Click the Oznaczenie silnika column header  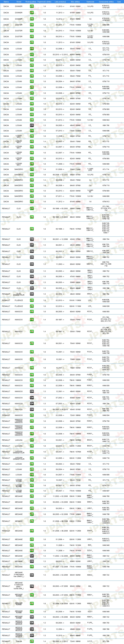tap(106, 1)
